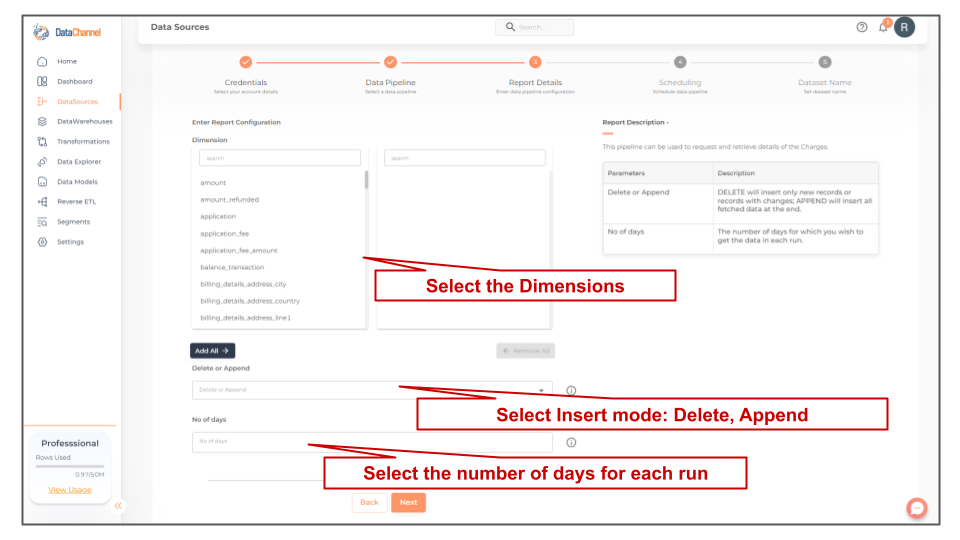
Task: Open Home in the sidebar menu
Action: point(67,61)
